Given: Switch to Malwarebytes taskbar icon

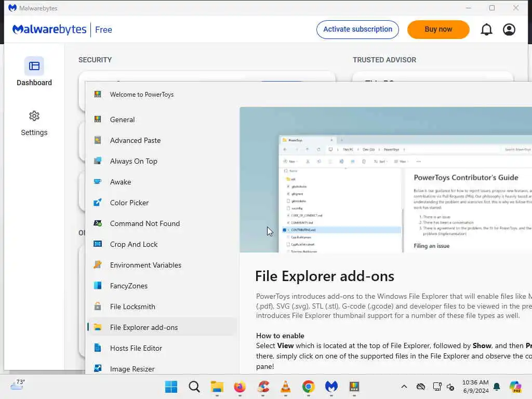Looking at the screenshot, I should [x=331, y=387].
